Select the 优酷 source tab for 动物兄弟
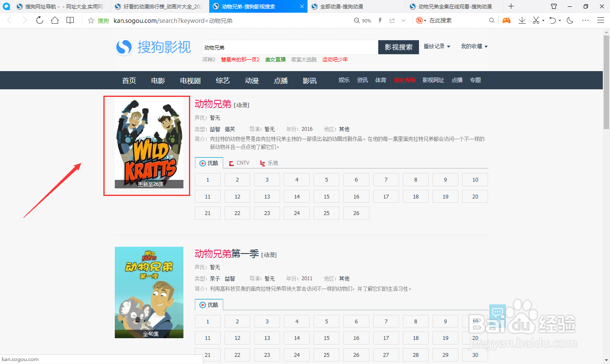The height and width of the screenshot is (364, 610). [x=209, y=163]
